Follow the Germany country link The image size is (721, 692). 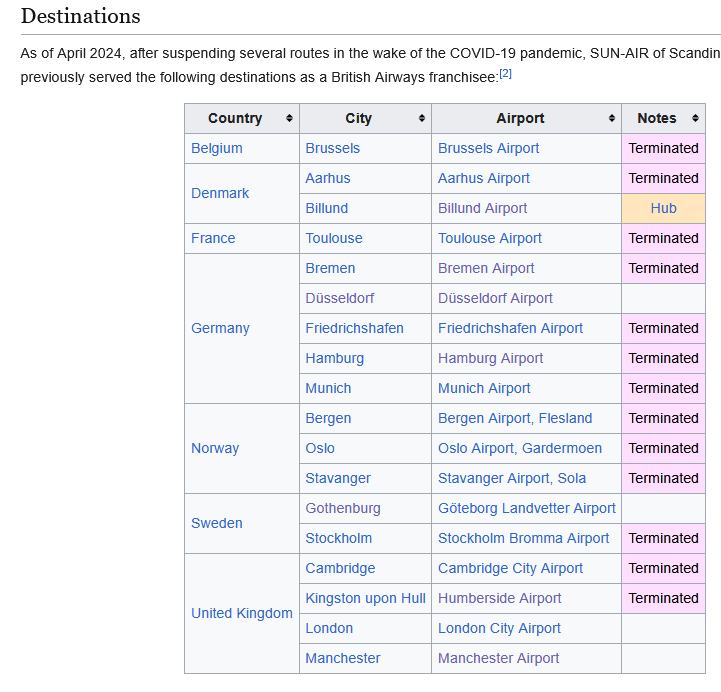coord(220,328)
